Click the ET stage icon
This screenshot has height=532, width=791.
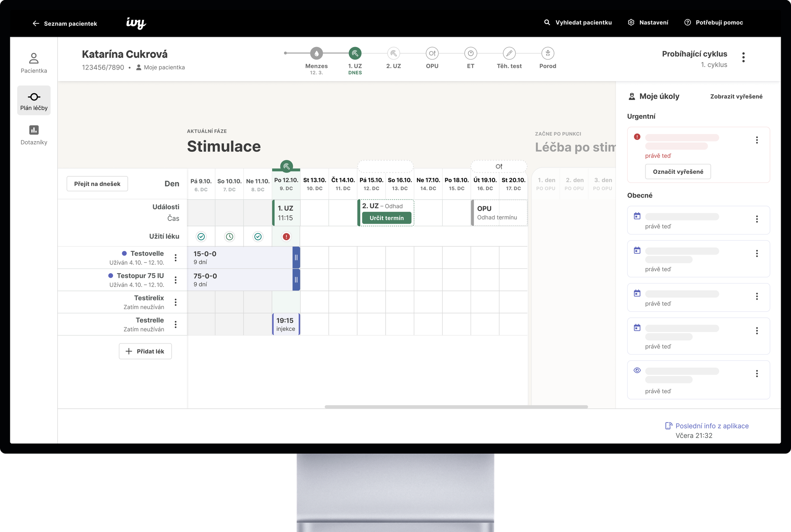coord(471,53)
